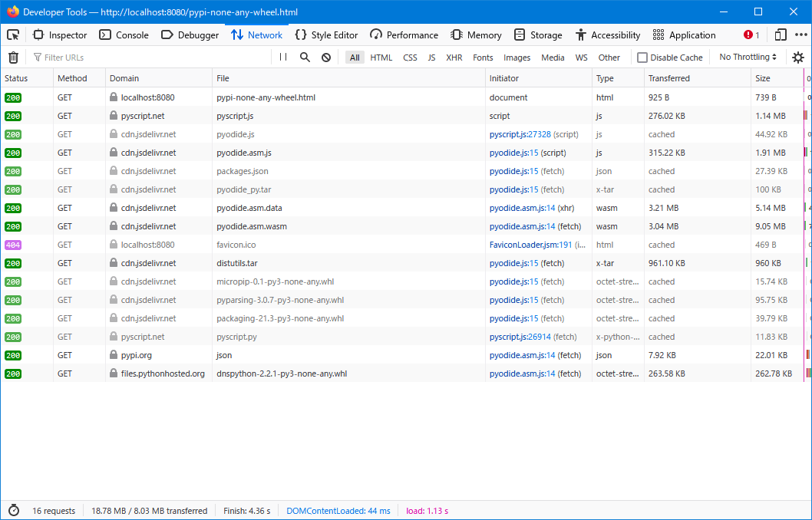Open FaviconLoader.jsm:191 initiator link

[531, 245]
